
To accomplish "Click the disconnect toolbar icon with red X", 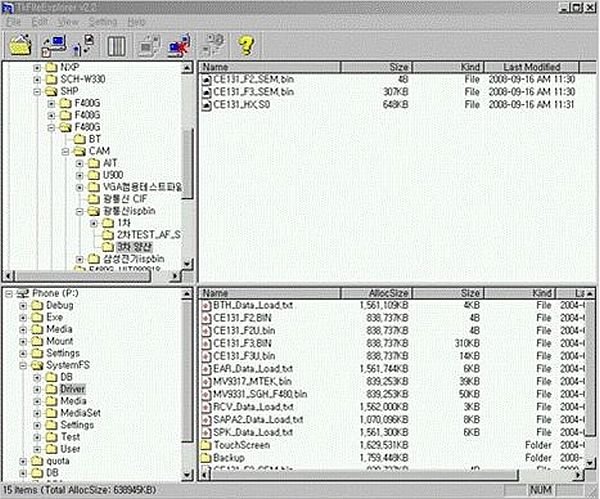I will click(x=179, y=46).
